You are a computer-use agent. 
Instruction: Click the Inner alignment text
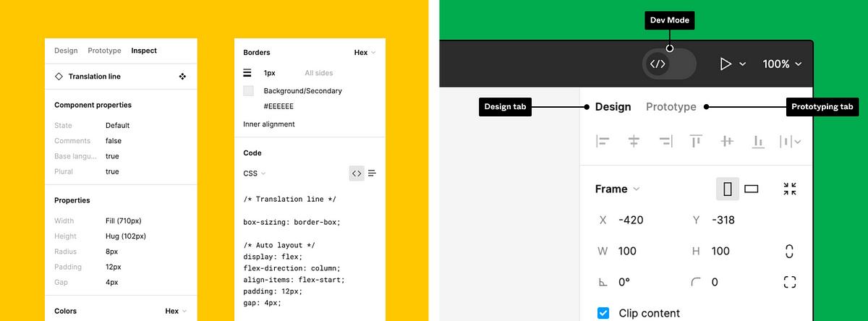tap(269, 124)
